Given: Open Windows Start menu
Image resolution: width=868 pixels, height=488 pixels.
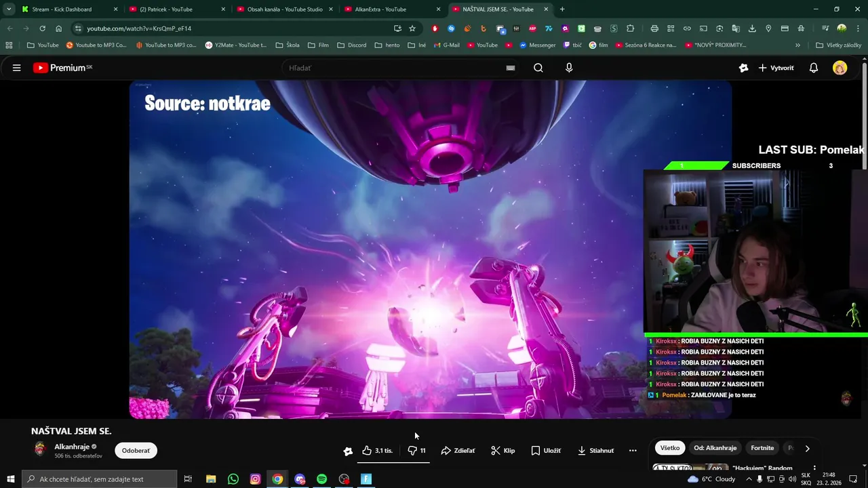Looking at the screenshot, I should pos(11,479).
